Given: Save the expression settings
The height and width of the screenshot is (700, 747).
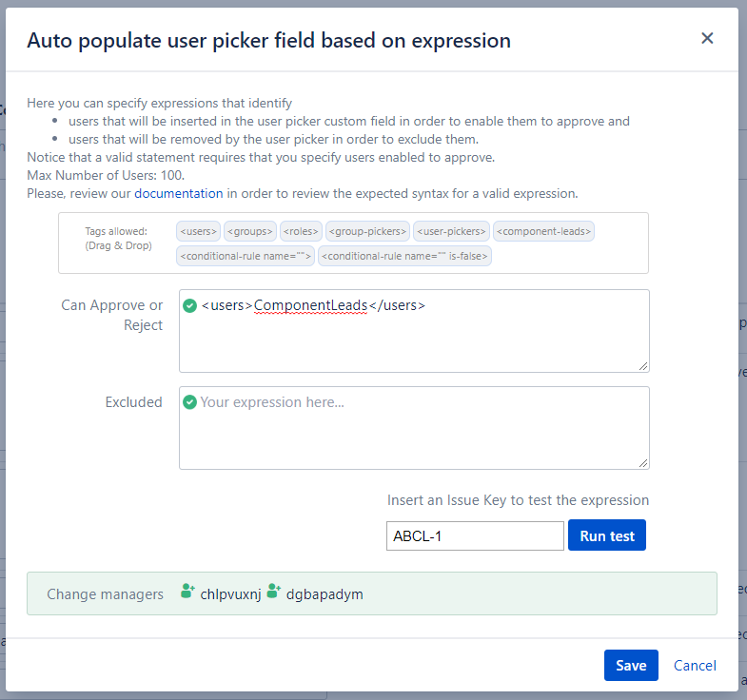Looking at the screenshot, I should (x=630, y=666).
